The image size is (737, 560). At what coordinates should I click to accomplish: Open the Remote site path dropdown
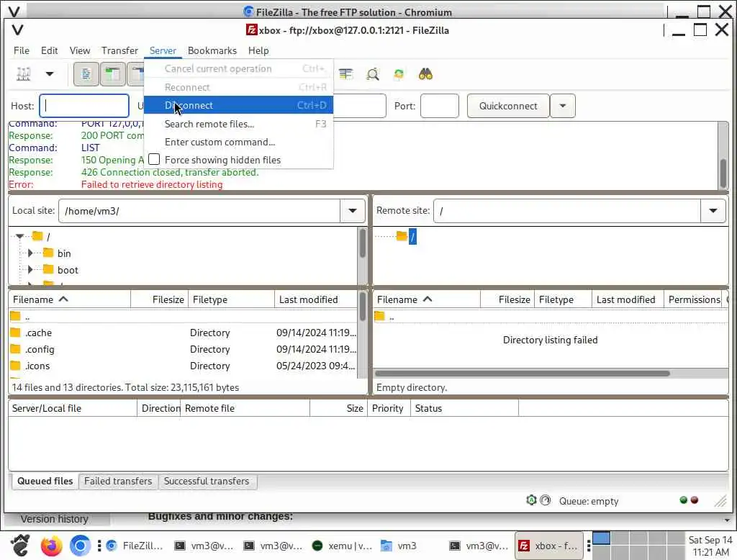click(713, 211)
